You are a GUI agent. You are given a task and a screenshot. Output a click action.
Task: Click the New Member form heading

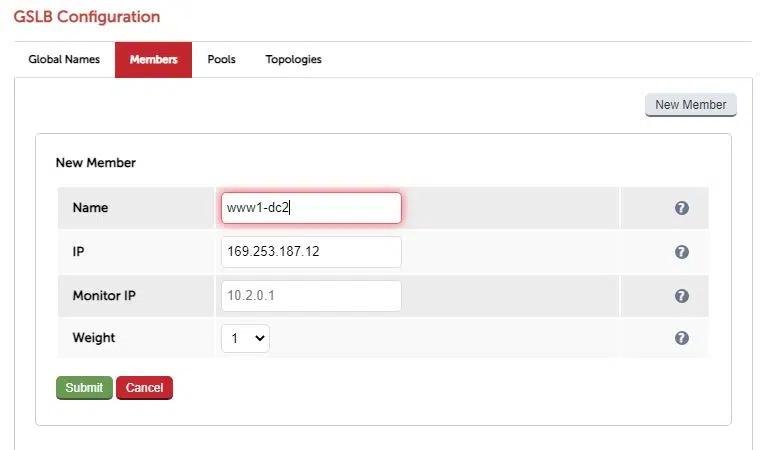tap(95, 162)
